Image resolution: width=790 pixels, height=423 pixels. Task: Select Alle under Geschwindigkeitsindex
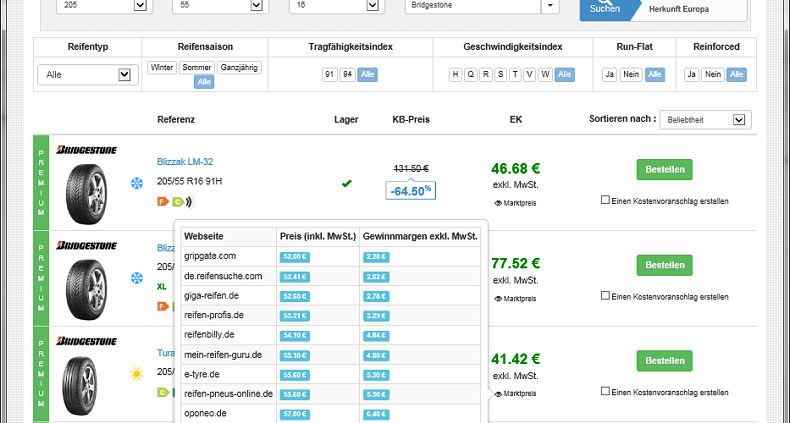click(564, 75)
